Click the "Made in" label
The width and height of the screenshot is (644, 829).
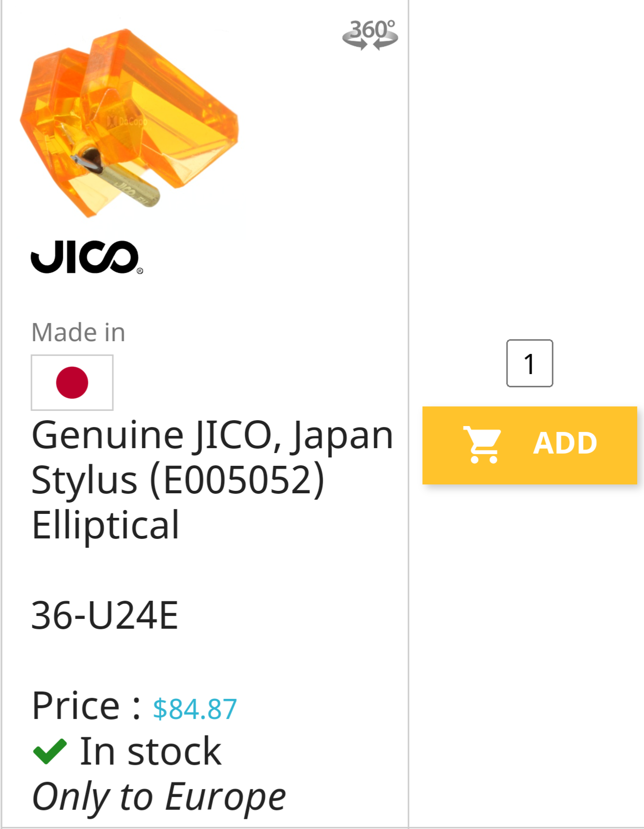click(78, 332)
